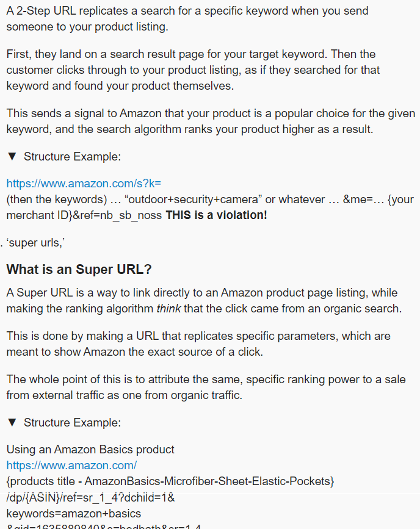Click the 'A Super URL is a way' paragraph
This screenshot has width=420, height=529.
point(204,300)
